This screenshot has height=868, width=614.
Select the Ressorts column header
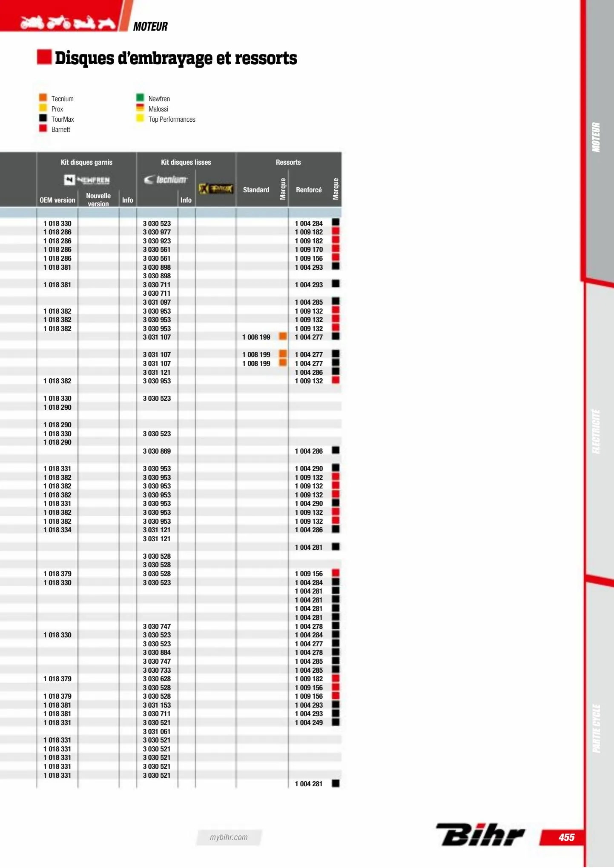[x=288, y=162]
